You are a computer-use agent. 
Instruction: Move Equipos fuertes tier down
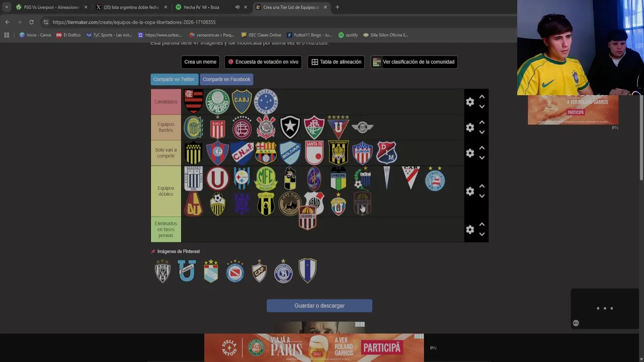[x=481, y=133]
